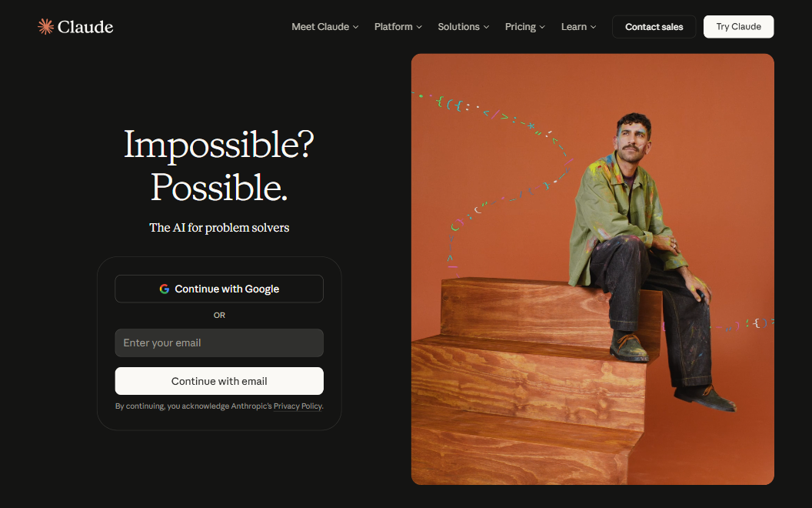Select the Learn menu item
The height and width of the screenshot is (508, 812).
pyautogui.click(x=578, y=26)
